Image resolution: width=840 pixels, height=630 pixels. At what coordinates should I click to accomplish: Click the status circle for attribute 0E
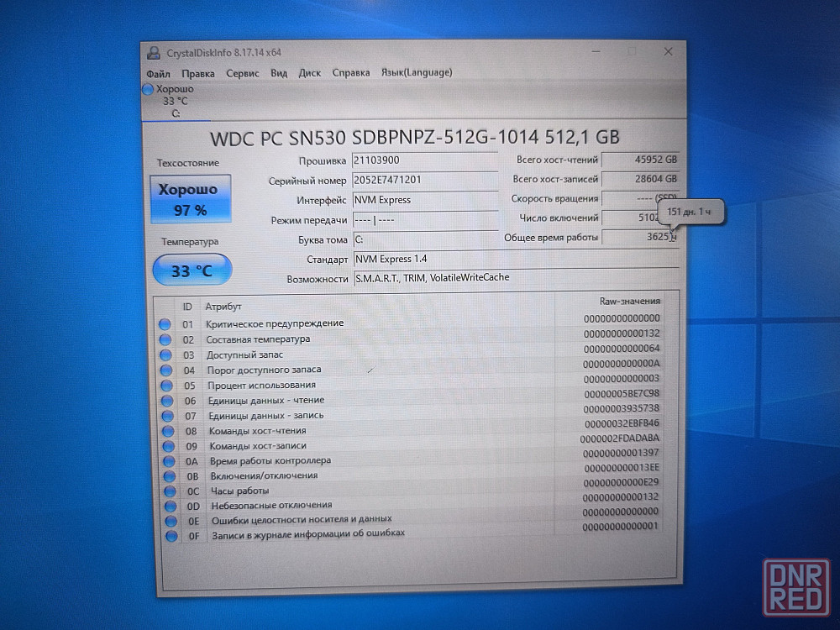(x=171, y=521)
